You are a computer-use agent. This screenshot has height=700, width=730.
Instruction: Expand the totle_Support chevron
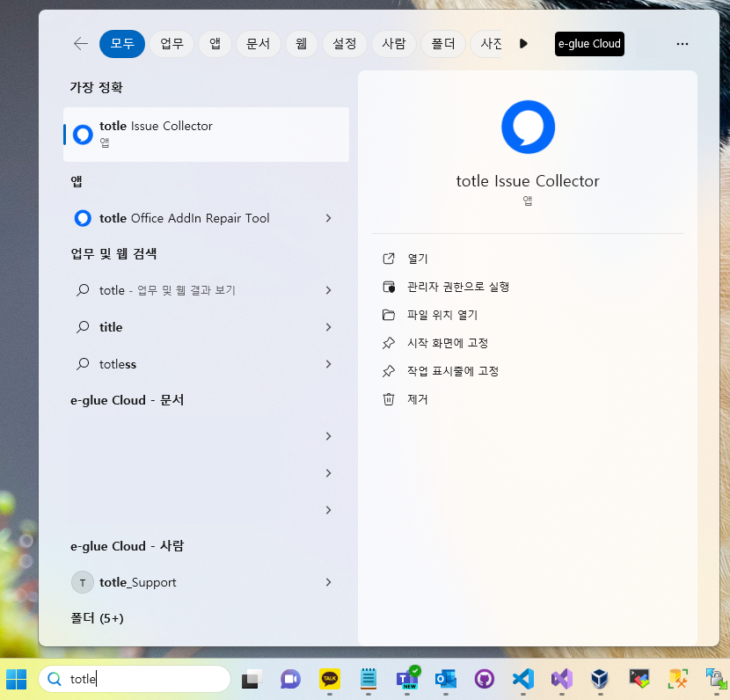click(328, 582)
